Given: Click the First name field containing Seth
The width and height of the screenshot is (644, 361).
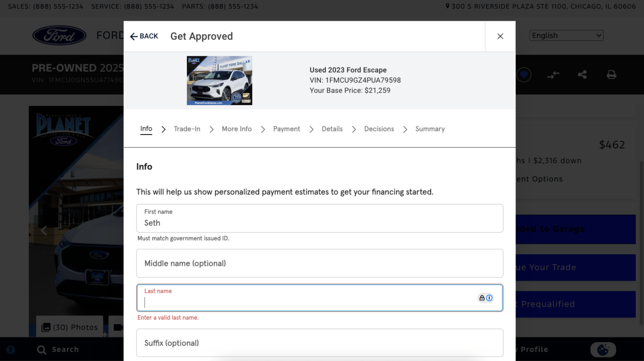Looking at the screenshot, I should click(x=320, y=218).
